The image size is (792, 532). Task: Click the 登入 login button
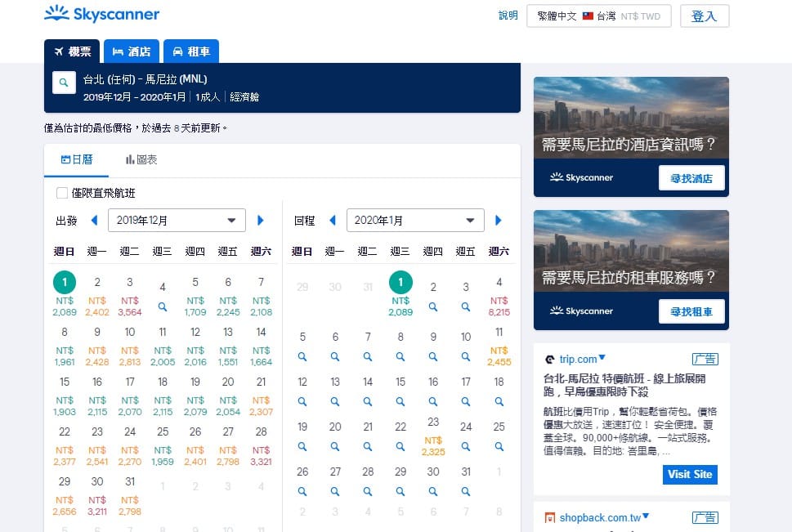point(704,16)
